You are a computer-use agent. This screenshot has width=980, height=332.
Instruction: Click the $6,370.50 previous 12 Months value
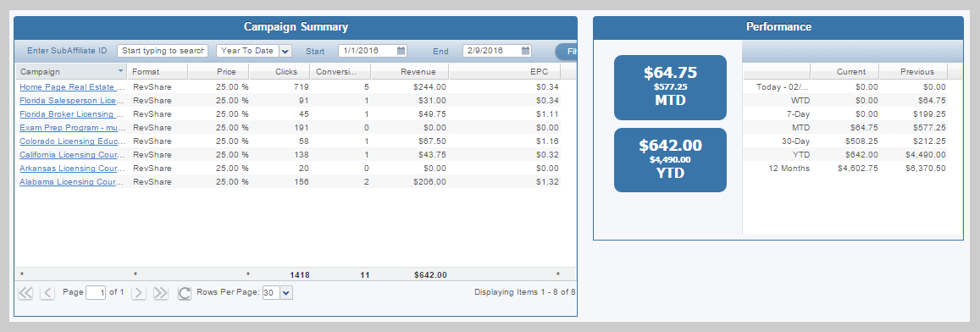[926, 169]
